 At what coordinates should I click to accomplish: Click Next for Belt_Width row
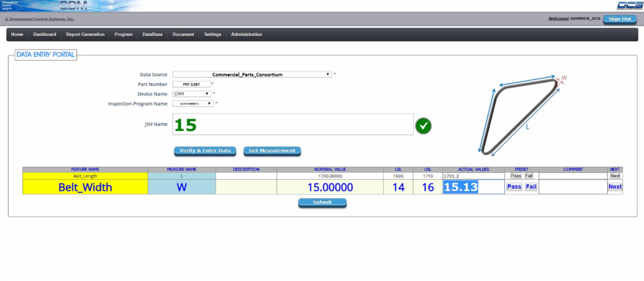click(x=615, y=187)
